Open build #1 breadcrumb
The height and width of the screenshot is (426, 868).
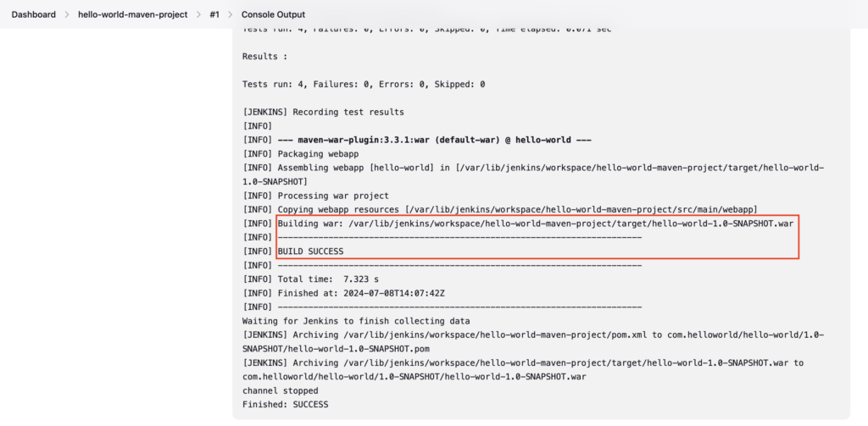point(214,14)
